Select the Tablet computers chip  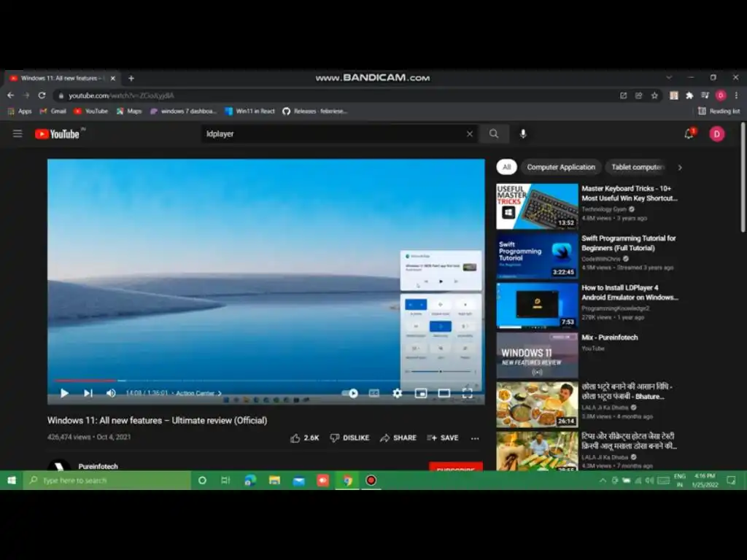[636, 167]
